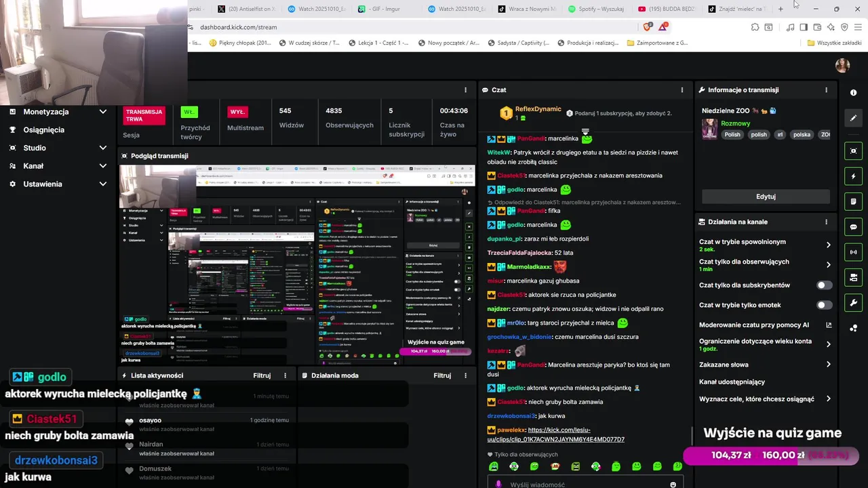This screenshot has width=868, height=488.
Task: Toggle Czat w trybie tylko emotek switch
Action: coord(825,305)
